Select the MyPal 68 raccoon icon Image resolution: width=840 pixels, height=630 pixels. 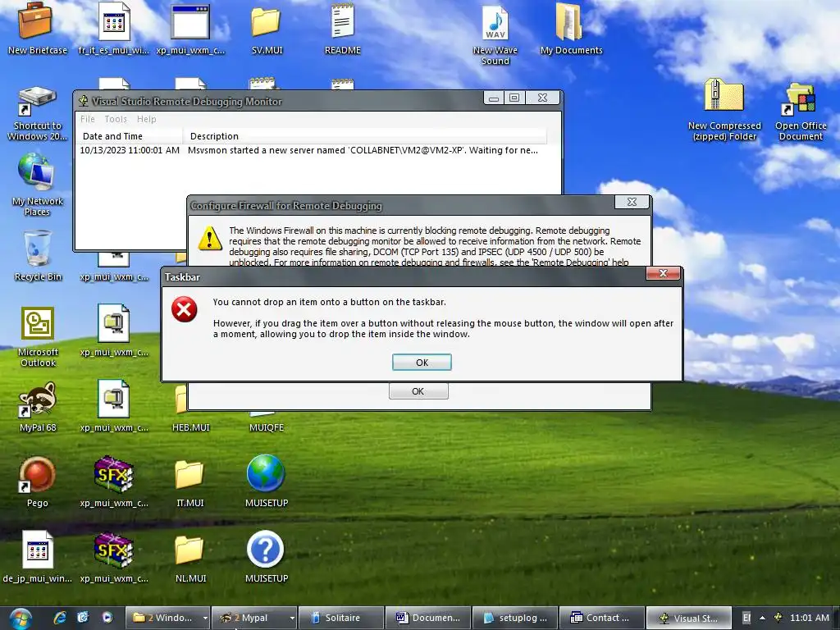click(x=38, y=407)
